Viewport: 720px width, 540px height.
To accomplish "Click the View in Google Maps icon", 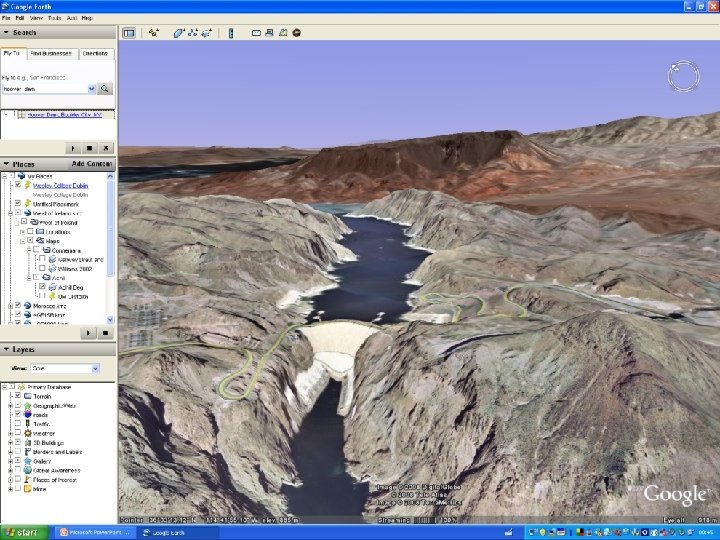I will [x=283, y=33].
